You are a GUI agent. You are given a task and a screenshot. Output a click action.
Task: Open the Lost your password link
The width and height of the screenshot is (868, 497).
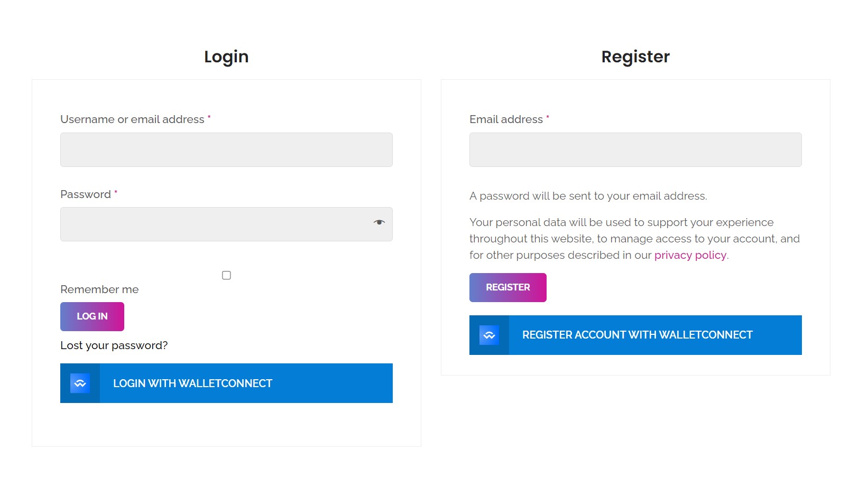pos(113,345)
